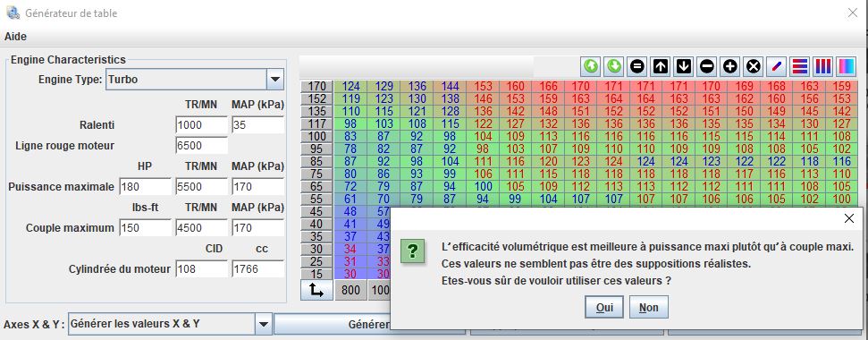
Task: Click the Puissance maximale HP field 180
Action: click(145, 187)
